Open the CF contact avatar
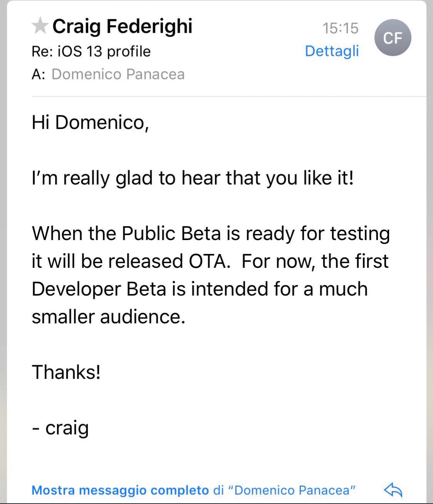The height and width of the screenshot is (504, 433). point(393,38)
